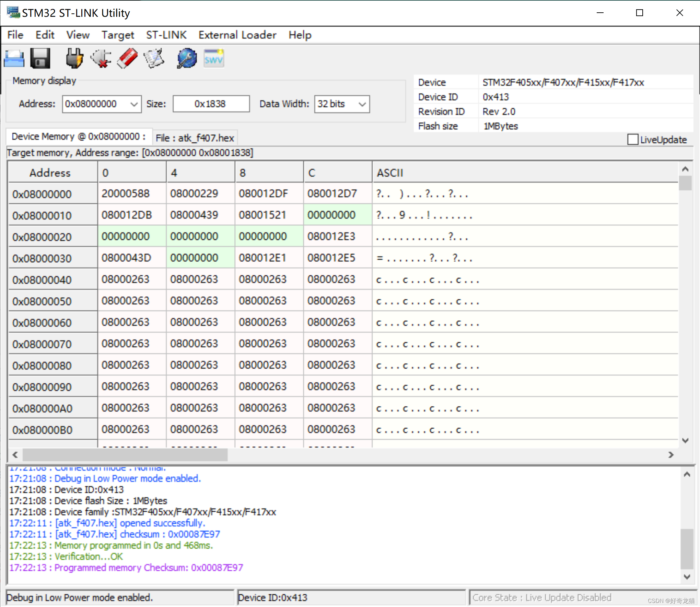Image resolution: width=700 pixels, height=607 pixels.
Task: Click log panel scroll up arrow
Action: tap(687, 474)
